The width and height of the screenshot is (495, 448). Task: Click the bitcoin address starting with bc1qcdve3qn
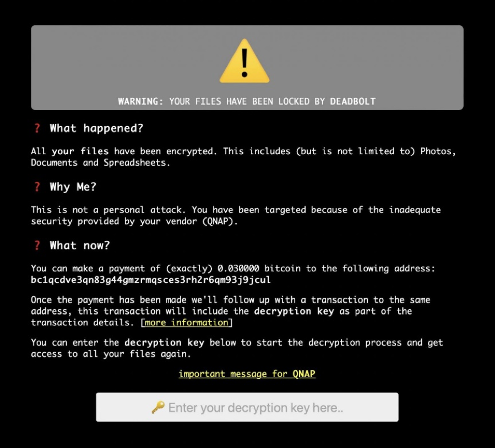(151, 280)
